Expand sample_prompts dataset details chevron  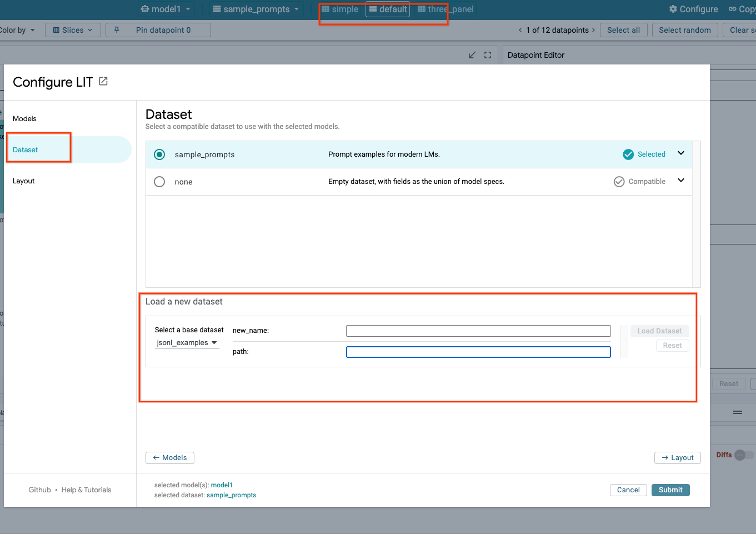[681, 153]
